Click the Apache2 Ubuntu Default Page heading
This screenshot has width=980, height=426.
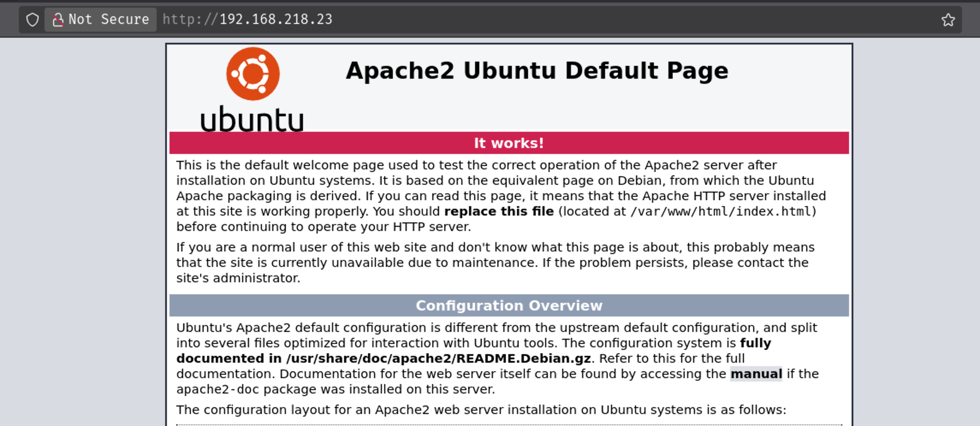click(537, 71)
